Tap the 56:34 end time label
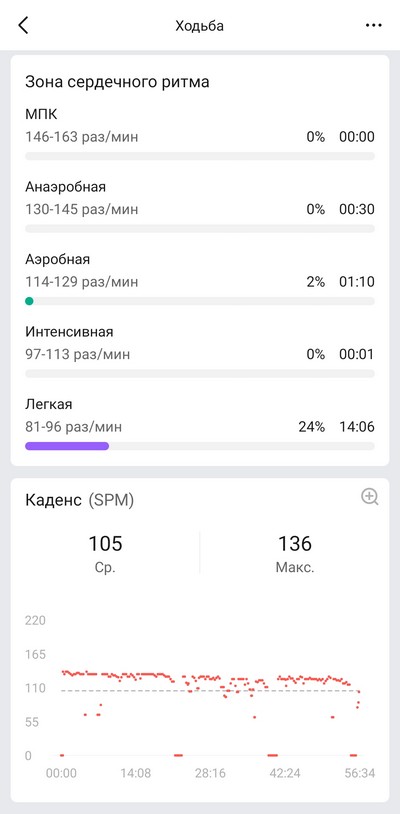The width and height of the screenshot is (400, 814). coord(360,774)
